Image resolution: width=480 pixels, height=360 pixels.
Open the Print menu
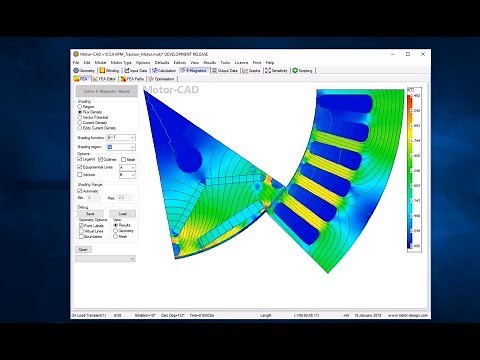(x=257, y=63)
